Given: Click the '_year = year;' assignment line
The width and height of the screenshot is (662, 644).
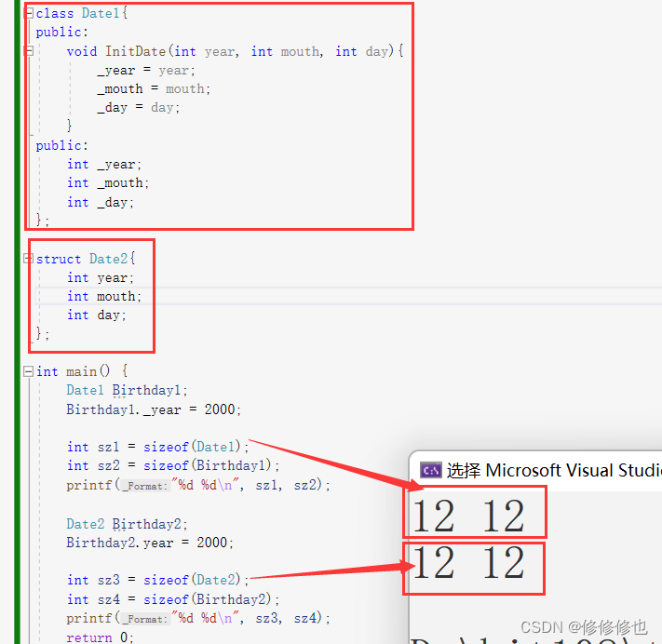Looking at the screenshot, I should point(146,70).
